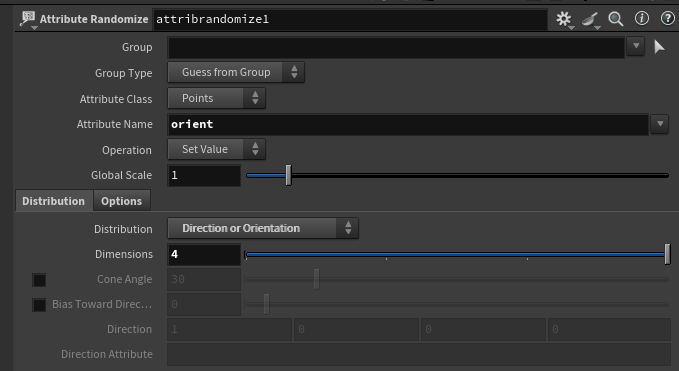
Task: Click the group selection arrow icon
Action: [x=659, y=46]
